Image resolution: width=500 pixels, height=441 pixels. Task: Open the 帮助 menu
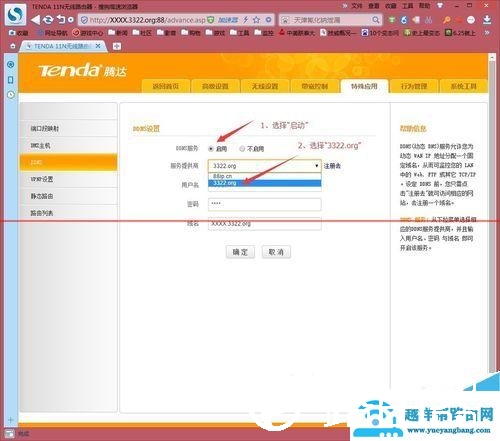[424, 6]
